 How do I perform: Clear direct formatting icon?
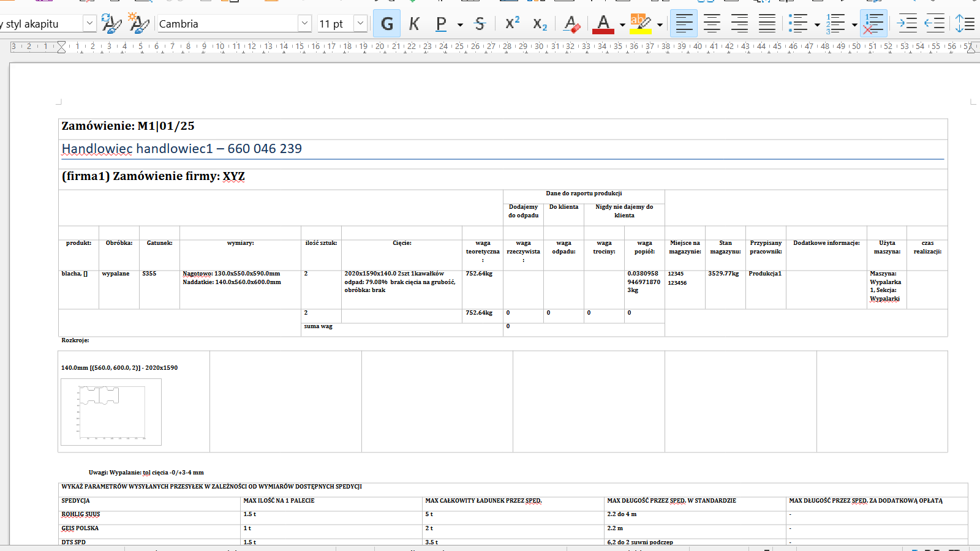coord(571,24)
